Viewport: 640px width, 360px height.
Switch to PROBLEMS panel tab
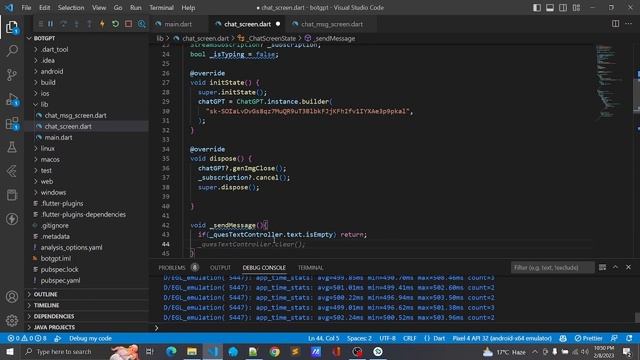[172, 268]
